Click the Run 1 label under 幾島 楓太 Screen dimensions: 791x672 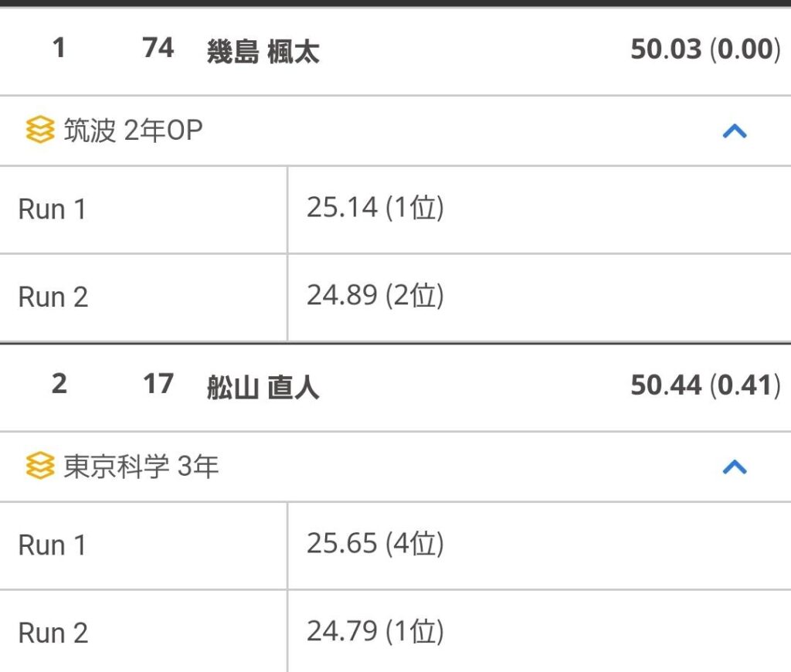click(x=52, y=209)
